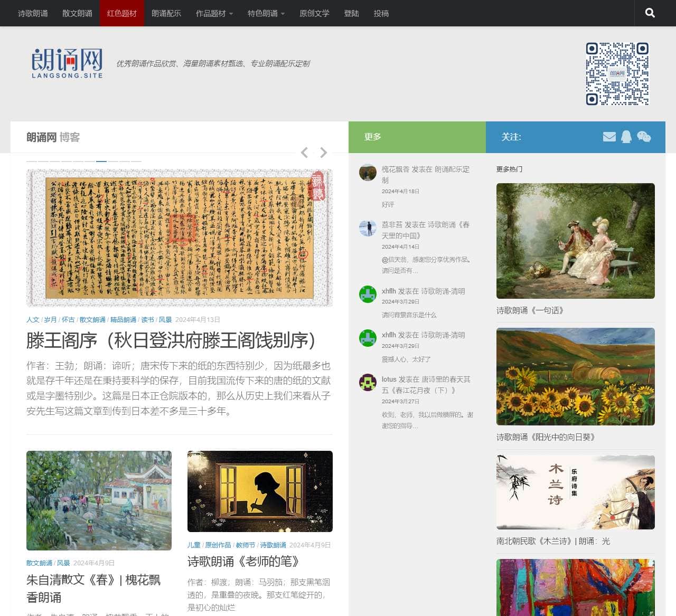Click the site QR code image

click(x=617, y=73)
